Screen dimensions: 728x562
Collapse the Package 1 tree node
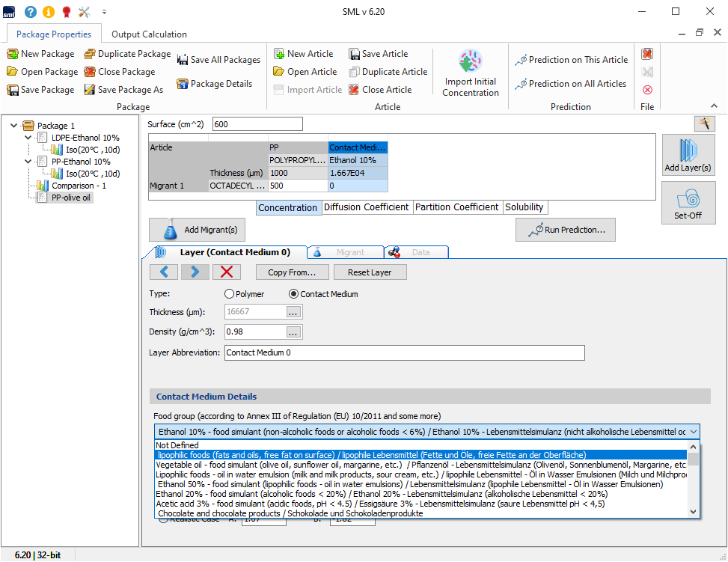point(14,126)
